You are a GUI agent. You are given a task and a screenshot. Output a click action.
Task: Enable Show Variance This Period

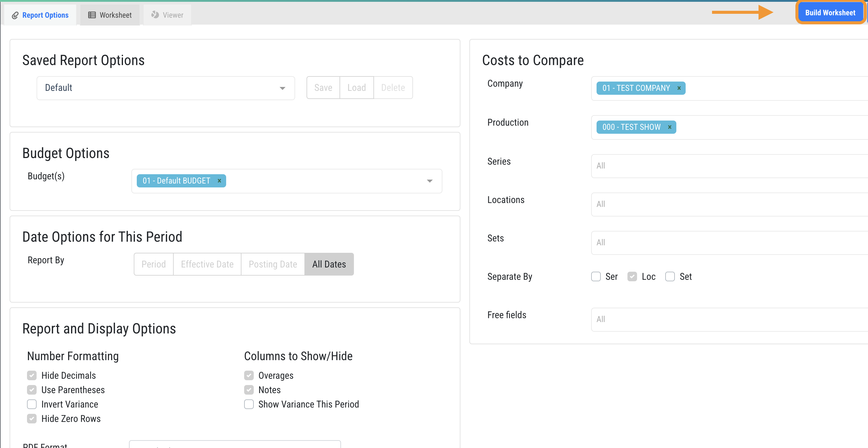pos(249,404)
